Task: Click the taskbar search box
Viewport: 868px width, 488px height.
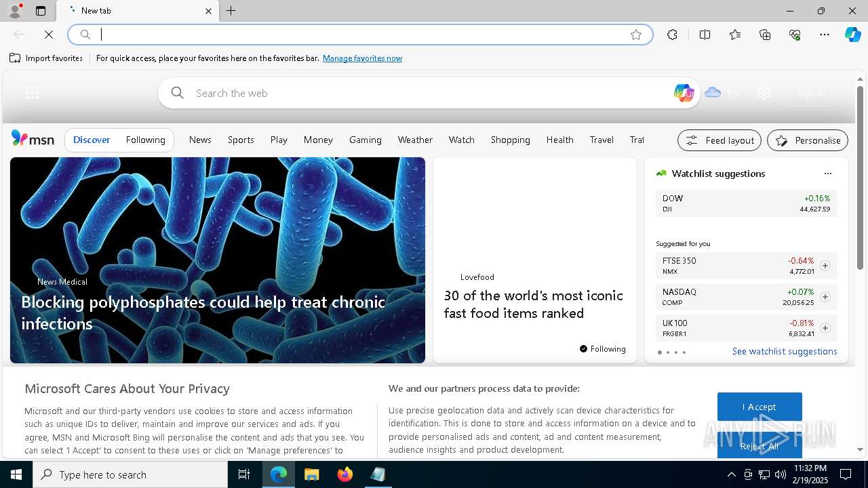Action: pyautogui.click(x=130, y=474)
